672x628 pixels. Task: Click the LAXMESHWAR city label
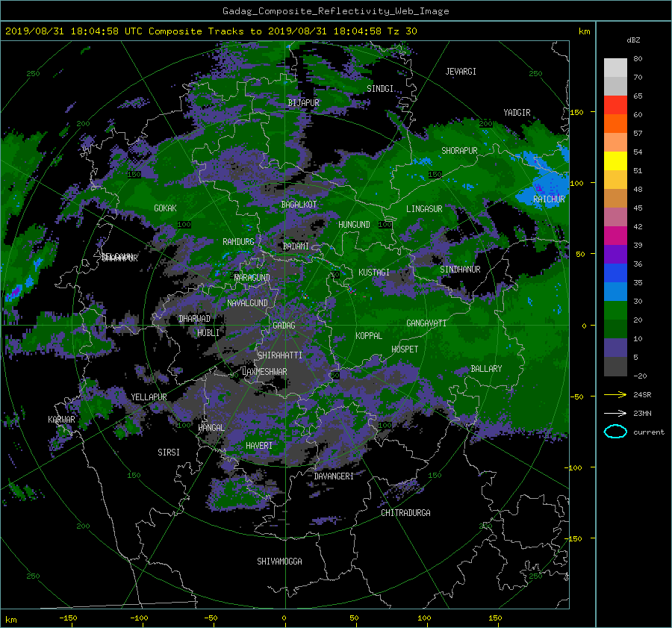(264, 372)
